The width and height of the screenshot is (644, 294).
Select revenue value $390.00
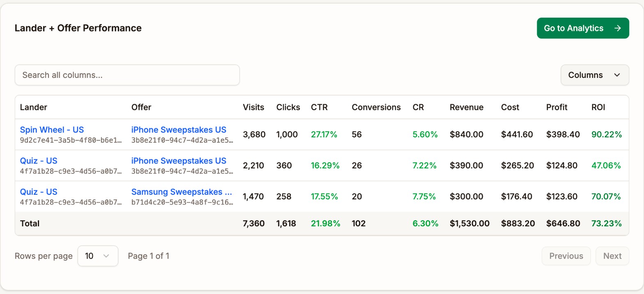coord(467,166)
